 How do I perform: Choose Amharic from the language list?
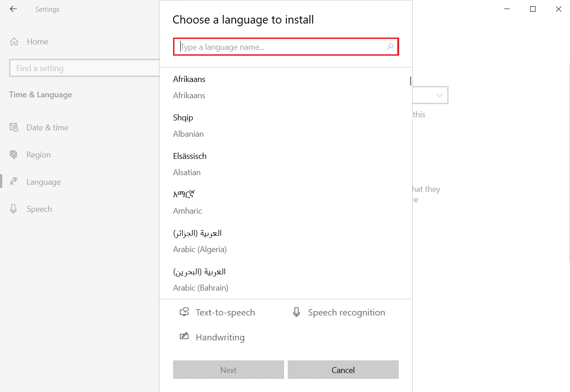[x=286, y=202]
